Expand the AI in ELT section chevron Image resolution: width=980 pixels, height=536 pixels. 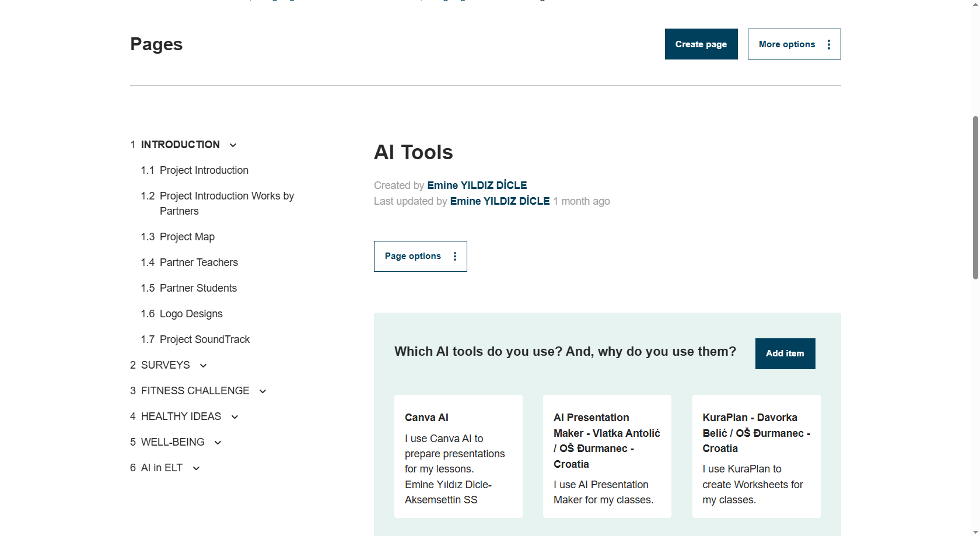196,468
